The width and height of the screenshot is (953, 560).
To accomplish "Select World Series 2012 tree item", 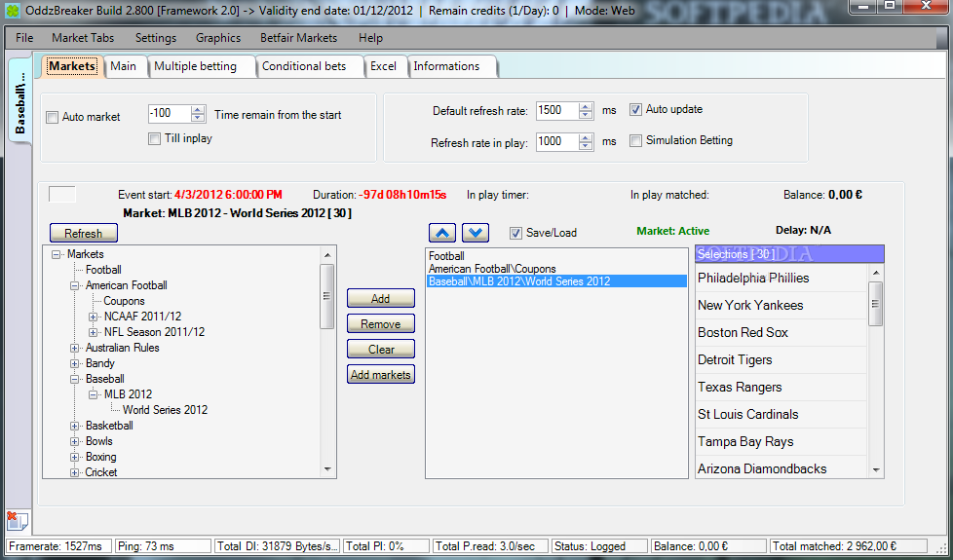I will [x=165, y=410].
